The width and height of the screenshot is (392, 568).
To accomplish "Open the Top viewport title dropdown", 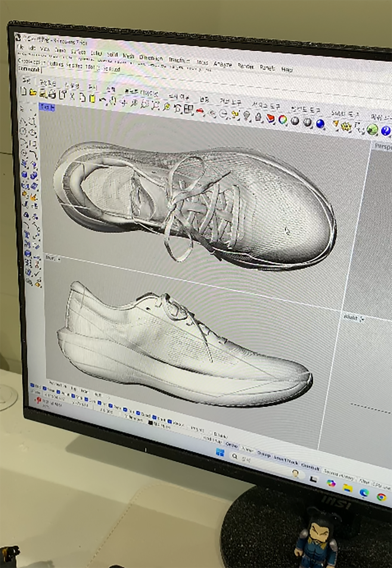I will click(x=47, y=107).
